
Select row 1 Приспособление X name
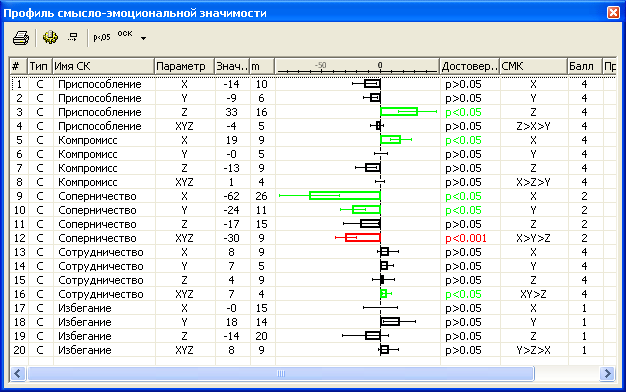100,84
